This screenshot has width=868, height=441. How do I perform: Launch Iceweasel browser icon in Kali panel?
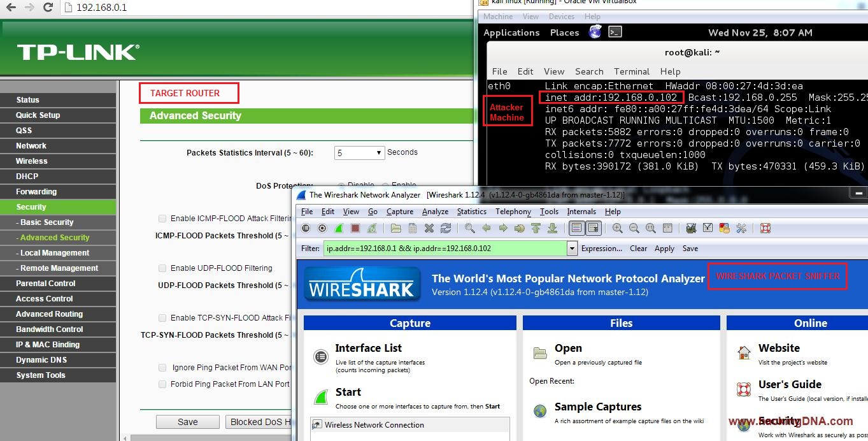click(595, 32)
